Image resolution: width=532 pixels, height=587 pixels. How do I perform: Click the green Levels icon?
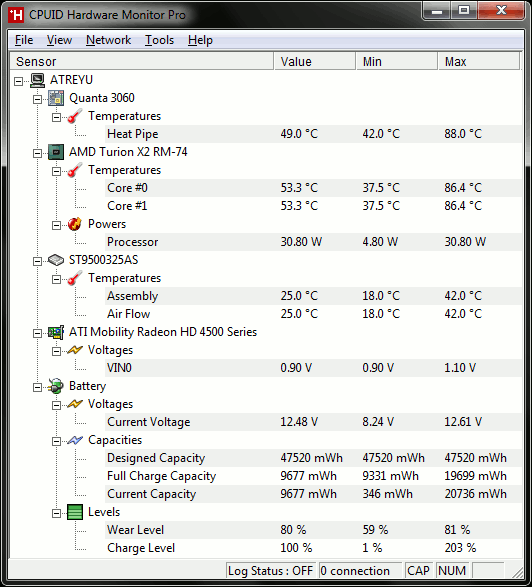point(75,512)
